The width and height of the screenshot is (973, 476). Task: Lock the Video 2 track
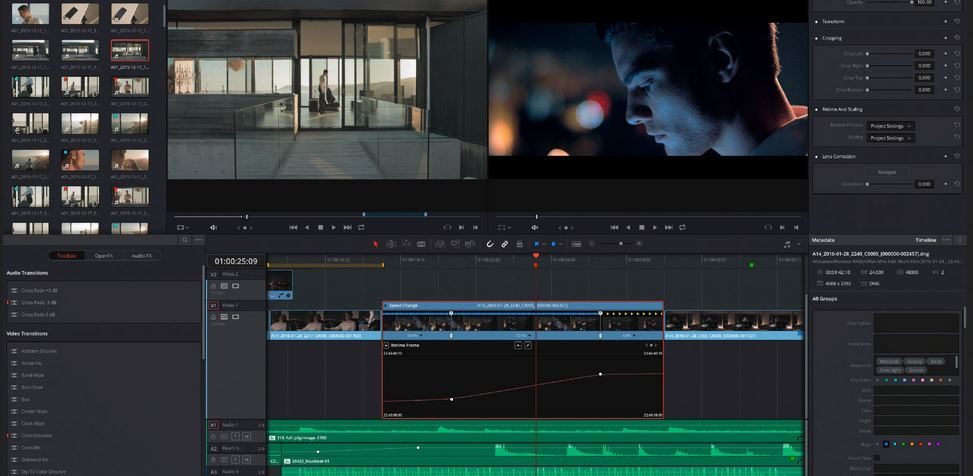pos(213,286)
